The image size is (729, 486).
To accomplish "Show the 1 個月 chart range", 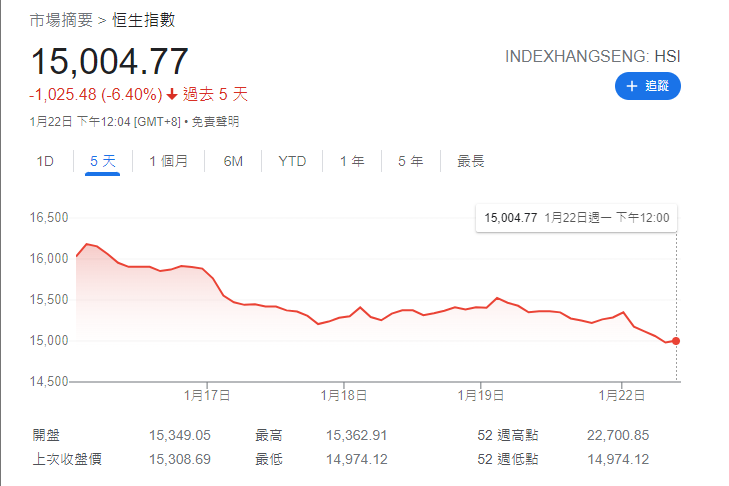I will pos(168,161).
